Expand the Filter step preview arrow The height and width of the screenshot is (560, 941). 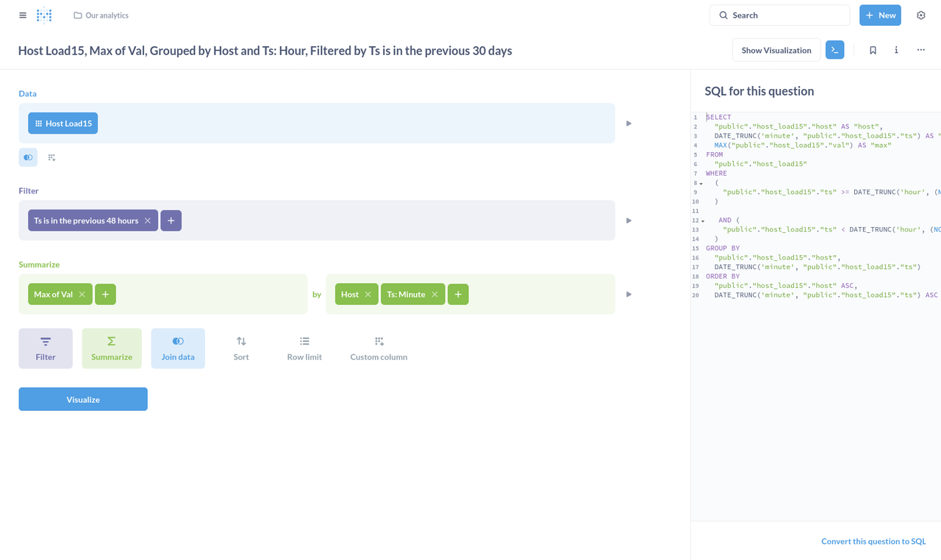[x=629, y=220]
